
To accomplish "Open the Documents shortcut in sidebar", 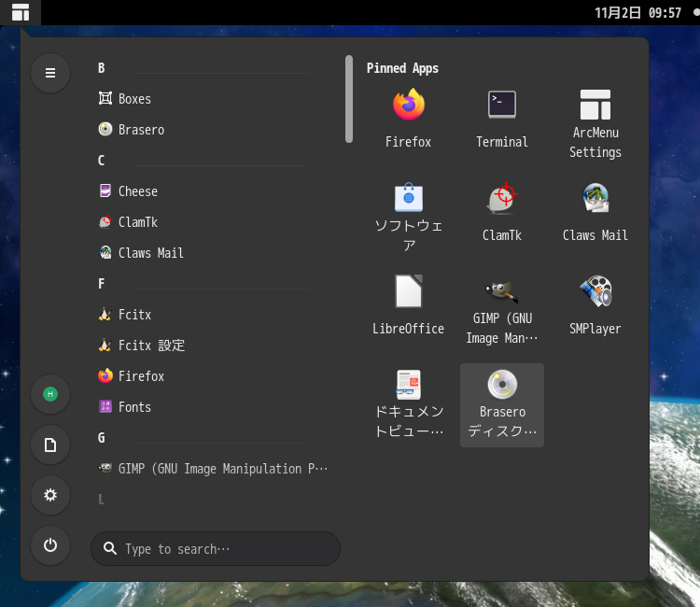I will coord(50,445).
